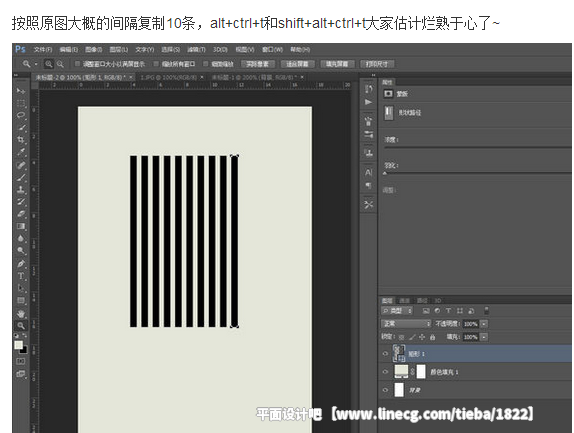Select the Crop tool

click(21, 140)
